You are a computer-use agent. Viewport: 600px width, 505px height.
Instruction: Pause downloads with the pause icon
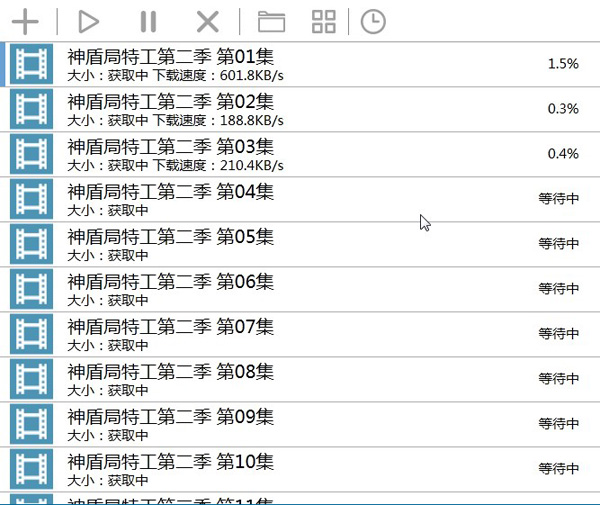148,22
